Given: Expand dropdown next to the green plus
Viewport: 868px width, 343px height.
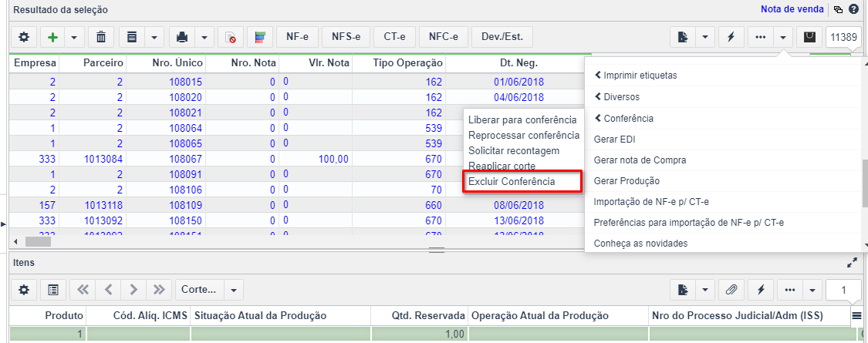Looking at the screenshot, I should [73, 37].
